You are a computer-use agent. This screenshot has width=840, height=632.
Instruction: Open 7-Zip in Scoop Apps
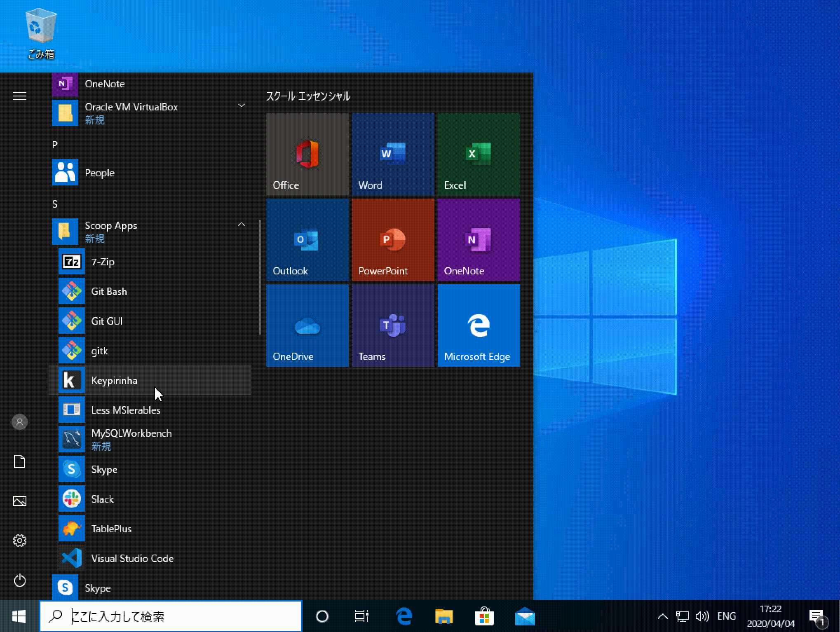pos(103,262)
